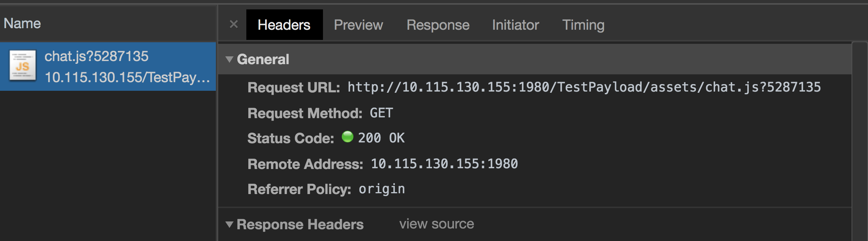This screenshot has height=241, width=868.
Task: Click the Request URL value
Action: pyautogui.click(x=584, y=87)
